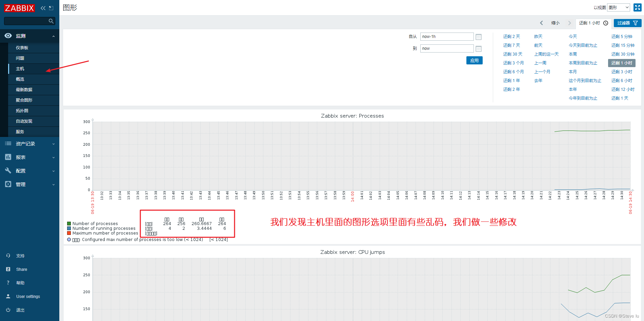Select the 还剩 2 天 time range
This screenshot has height=321, width=644.
[x=511, y=37]
